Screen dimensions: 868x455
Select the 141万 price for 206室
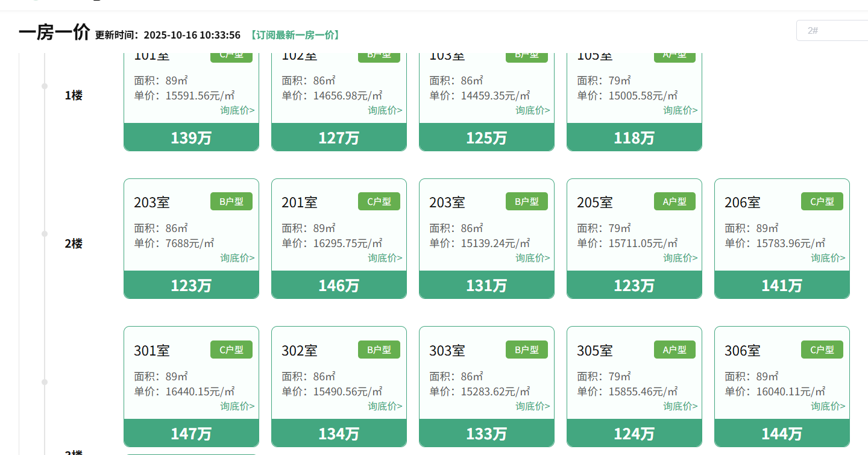[782, 285]
